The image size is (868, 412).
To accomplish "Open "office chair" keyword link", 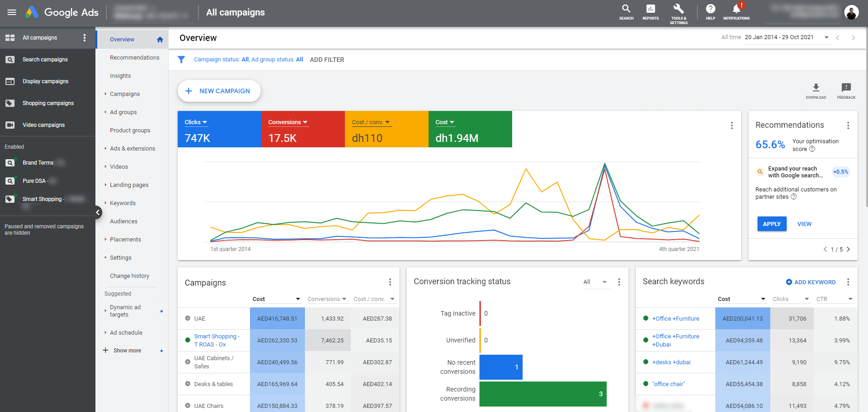I will click(668, 384).
